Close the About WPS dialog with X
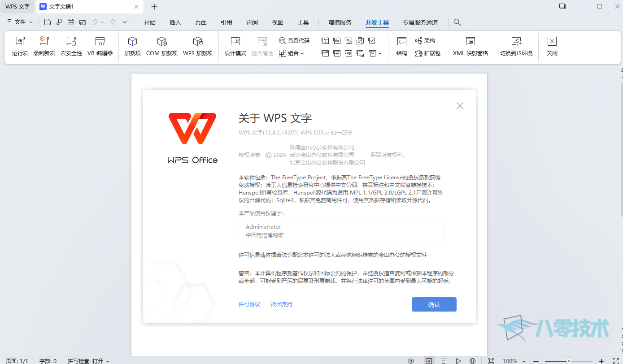The image size is (623, 364). 460,106
